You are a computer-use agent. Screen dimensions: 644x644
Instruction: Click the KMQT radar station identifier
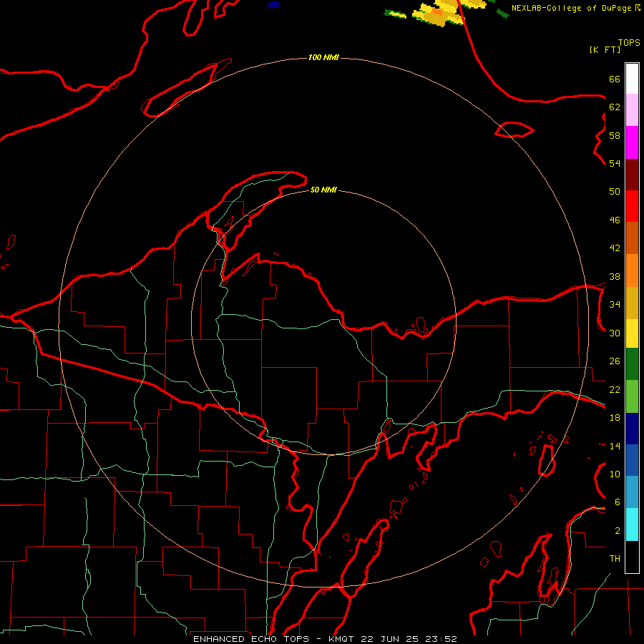tap(343, 639)
